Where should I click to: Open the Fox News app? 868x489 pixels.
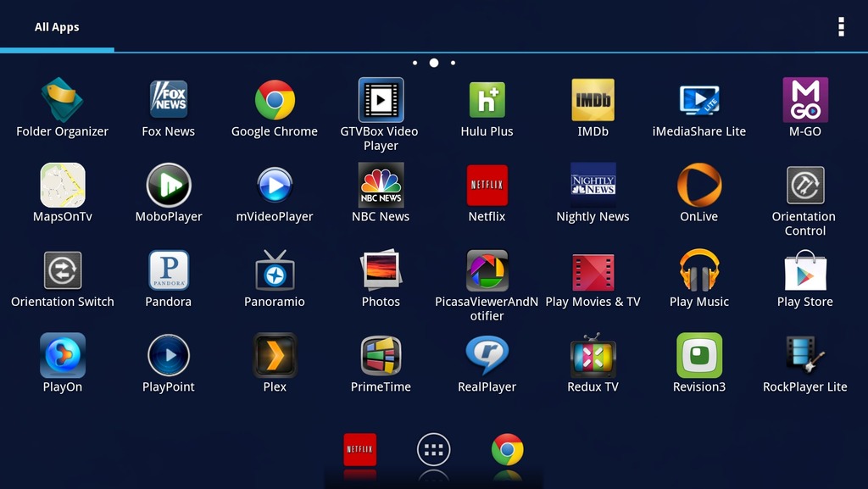168,101
